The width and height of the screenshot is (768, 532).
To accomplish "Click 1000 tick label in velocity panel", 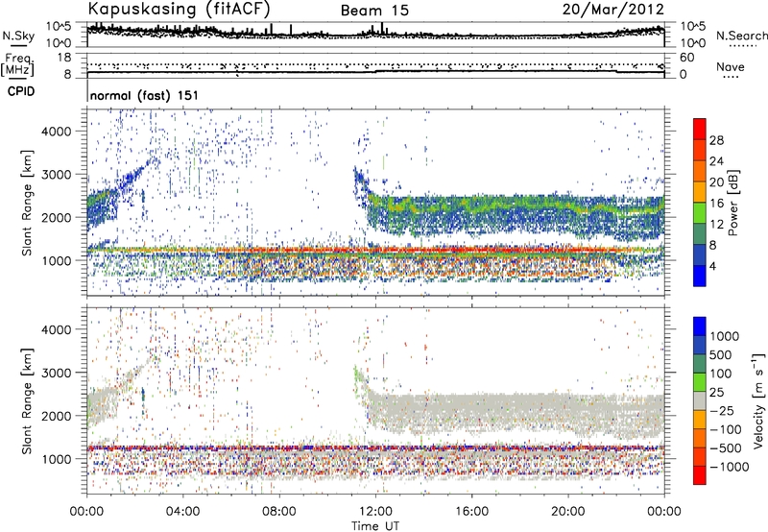I will click(57, 459).
